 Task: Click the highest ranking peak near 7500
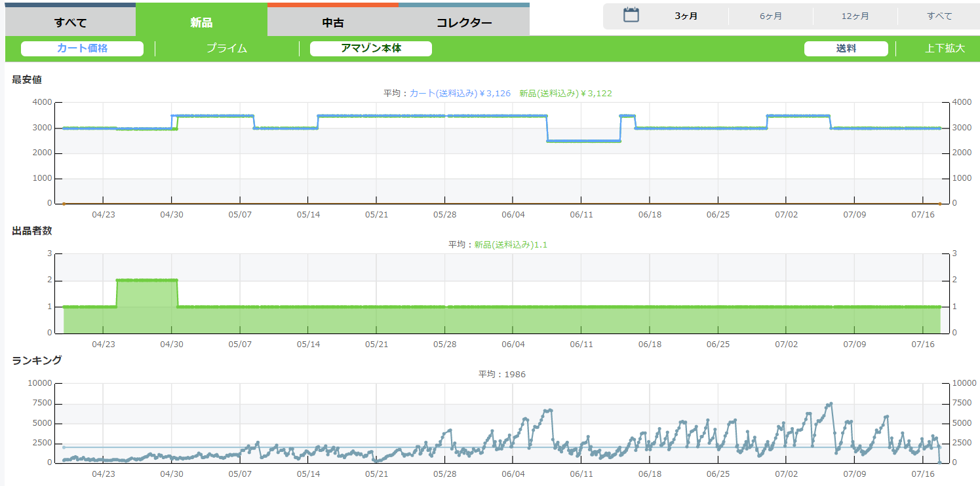coord(831,403)
